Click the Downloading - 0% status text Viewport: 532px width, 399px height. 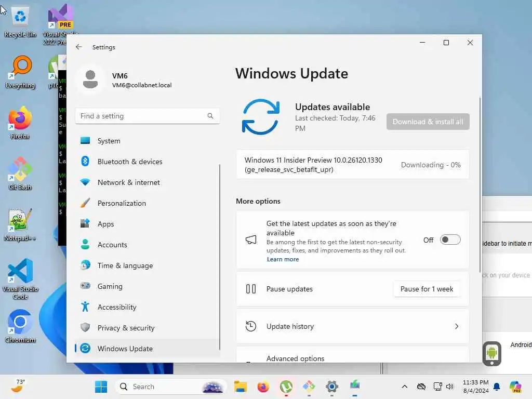point(431,165)
